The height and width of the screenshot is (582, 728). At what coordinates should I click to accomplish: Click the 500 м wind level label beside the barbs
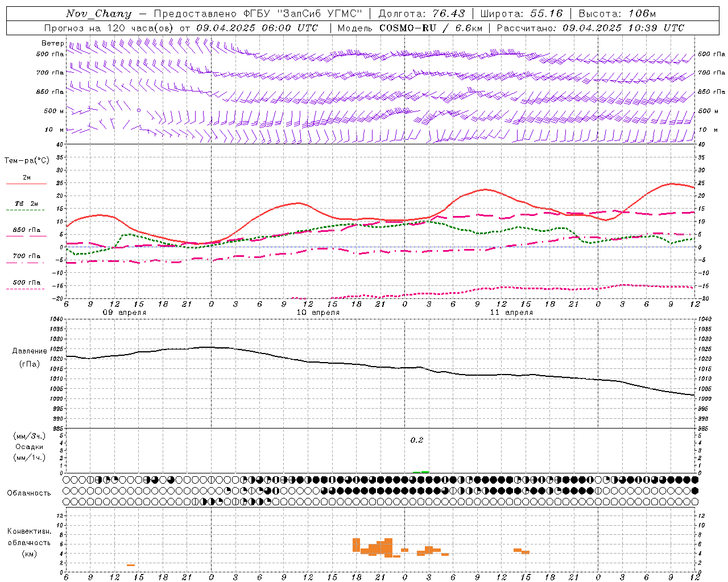54,111
